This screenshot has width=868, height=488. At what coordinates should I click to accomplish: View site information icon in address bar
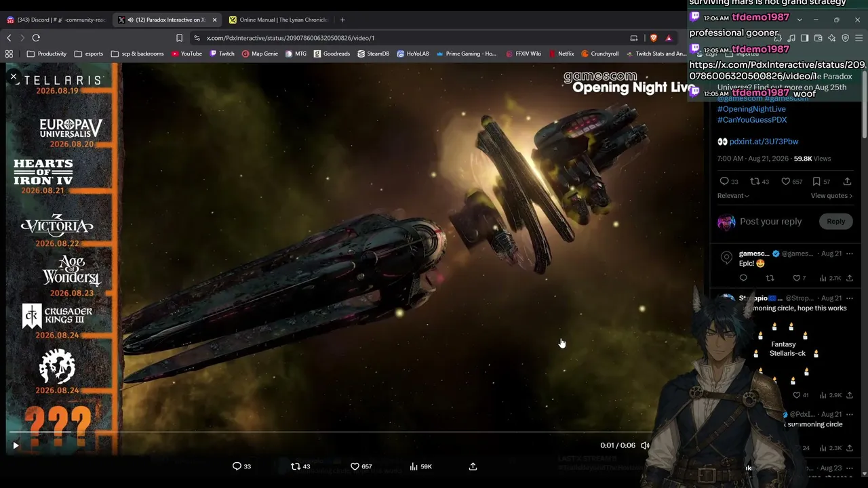tap(197, 38)
